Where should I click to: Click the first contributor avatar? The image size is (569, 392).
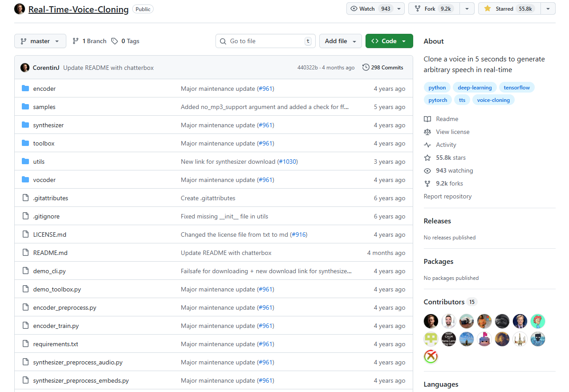pos(431,321)
